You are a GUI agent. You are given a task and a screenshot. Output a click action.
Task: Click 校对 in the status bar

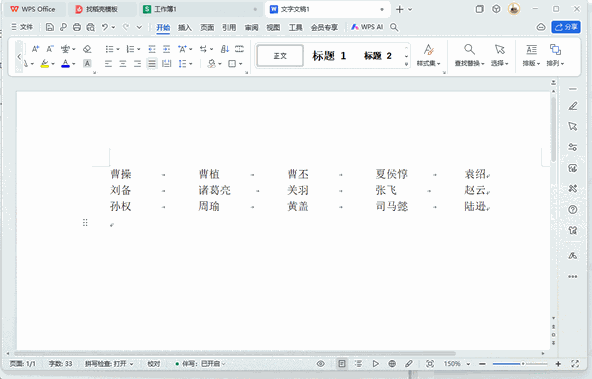pos(154,364)
